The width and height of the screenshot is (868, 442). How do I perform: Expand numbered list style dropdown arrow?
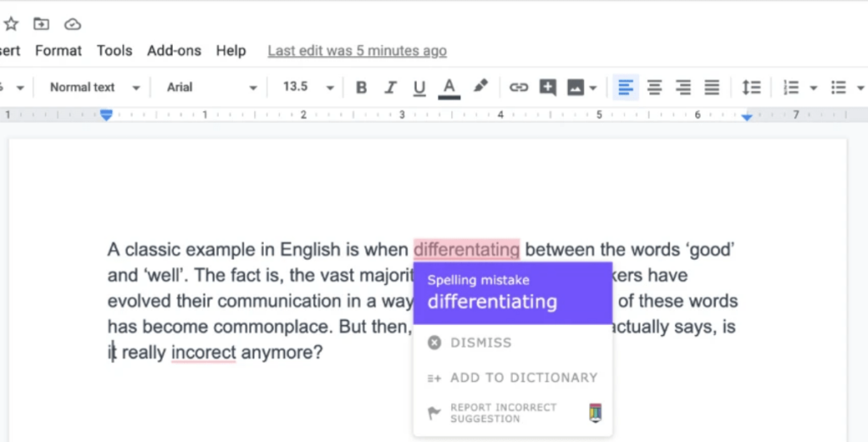813,88
